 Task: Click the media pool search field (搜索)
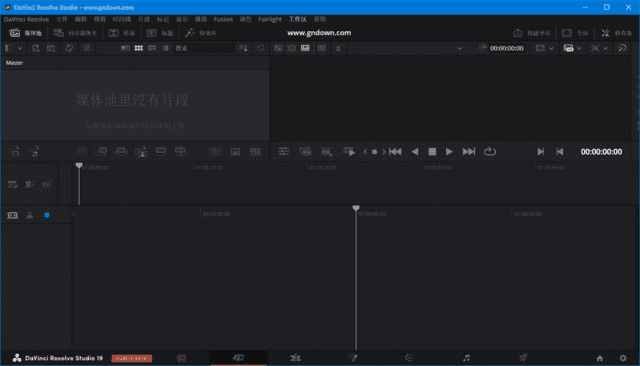[x=204, y=48]
